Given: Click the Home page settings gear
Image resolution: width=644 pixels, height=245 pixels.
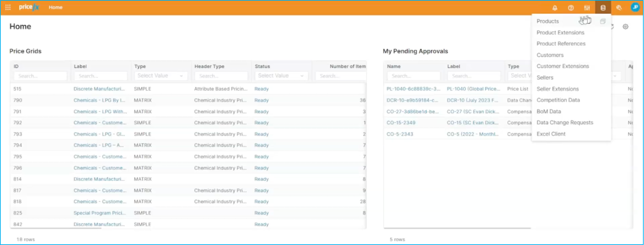Looking at the screenshot, I should tap(625, 26).
